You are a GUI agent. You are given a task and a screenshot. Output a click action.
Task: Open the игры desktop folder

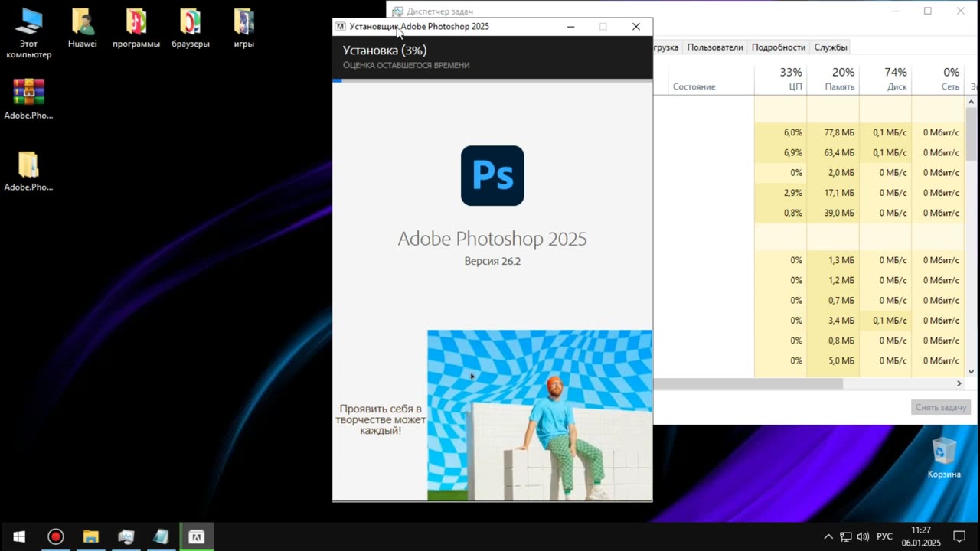[243, 28]
